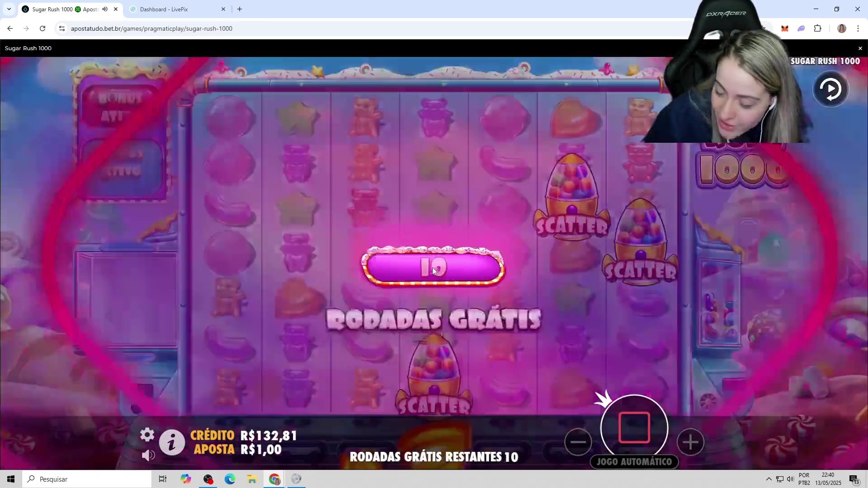
Task: Open the browser extensions puzzle menu
Action: point(817,28)
